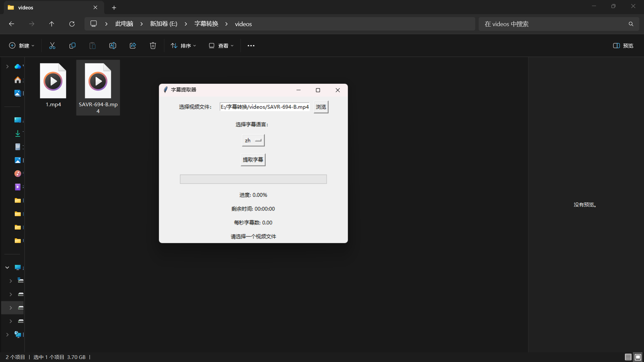This screenshot has width=644, height=362.
Task: Click the extraction progress bar
Action: tap(253, 179)
